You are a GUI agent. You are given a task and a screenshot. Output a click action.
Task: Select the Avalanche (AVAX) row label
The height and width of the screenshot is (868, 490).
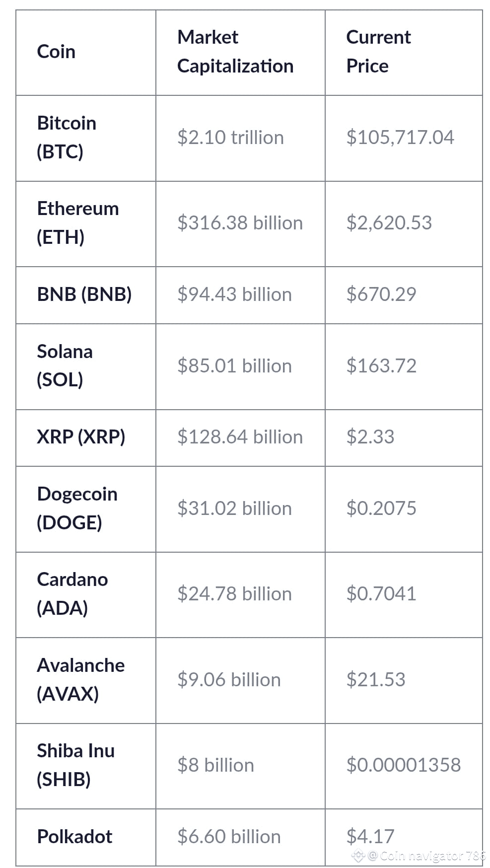[81, 679]
